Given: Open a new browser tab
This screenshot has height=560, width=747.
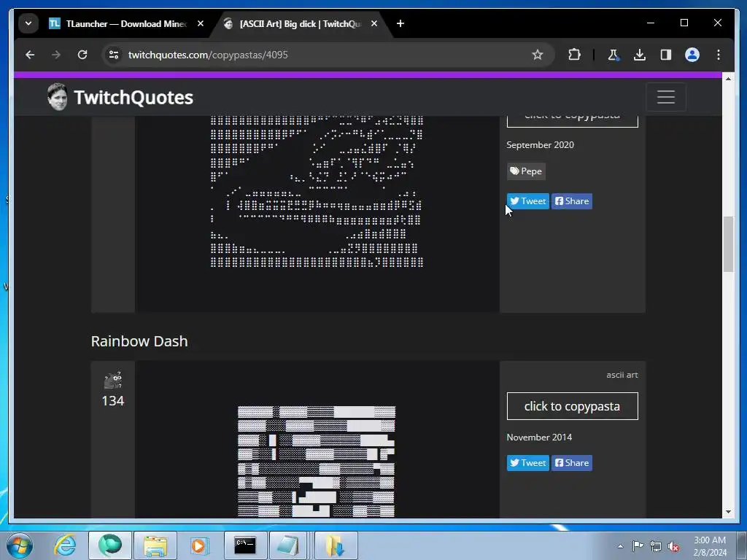Looking at the screenshot, I should (400, 23).
